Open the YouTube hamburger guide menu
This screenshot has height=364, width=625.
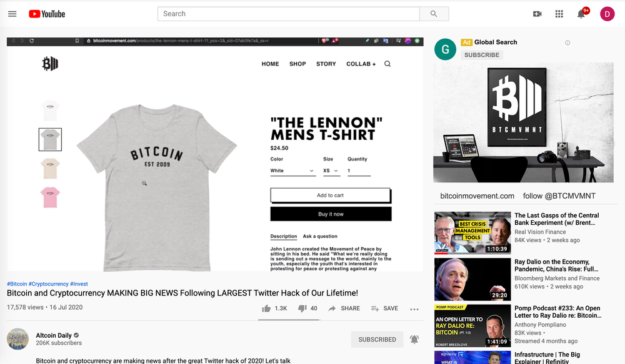[x=12, y=14]
